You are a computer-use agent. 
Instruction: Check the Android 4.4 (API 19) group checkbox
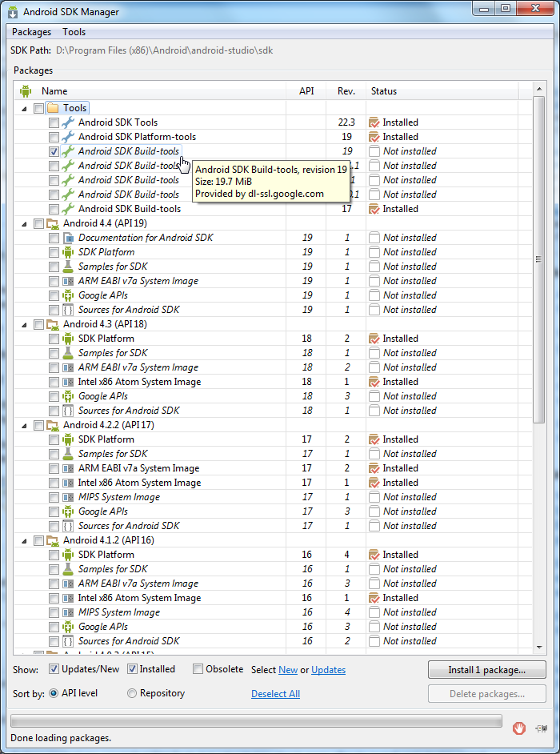pos(38,223)
